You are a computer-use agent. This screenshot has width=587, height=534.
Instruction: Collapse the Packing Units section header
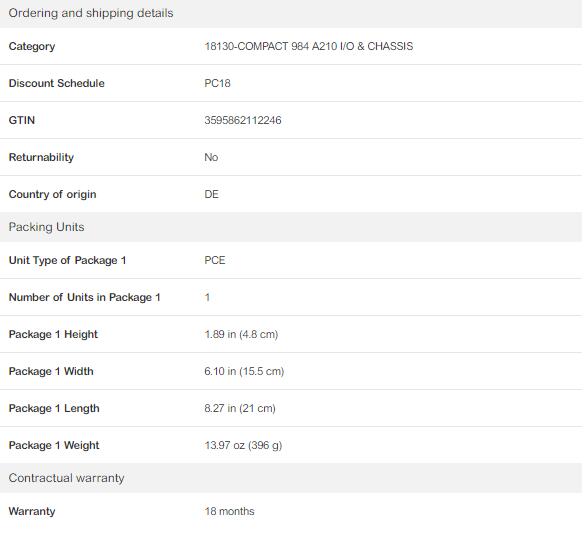291,227
